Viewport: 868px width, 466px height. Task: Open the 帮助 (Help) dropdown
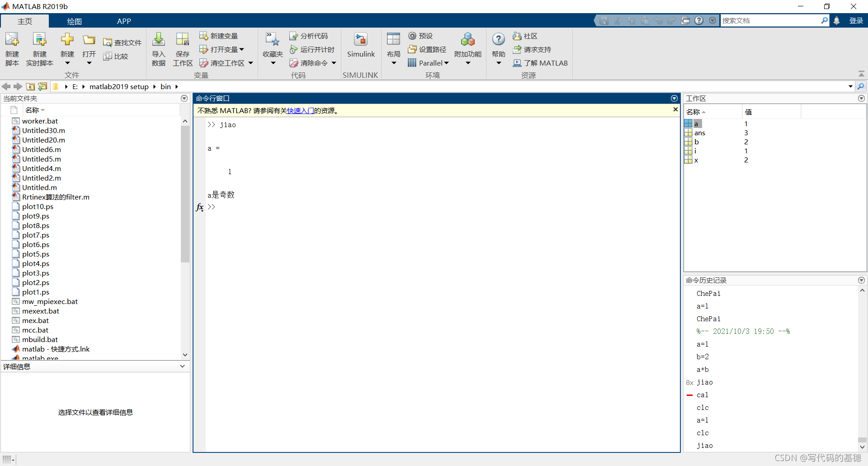499,63
